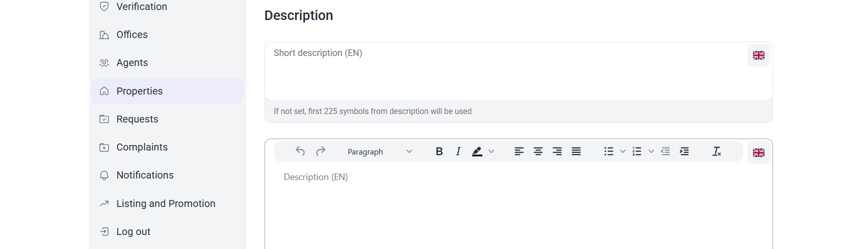
Task: Justify the text alignment
Action: [x=576, y=151]
